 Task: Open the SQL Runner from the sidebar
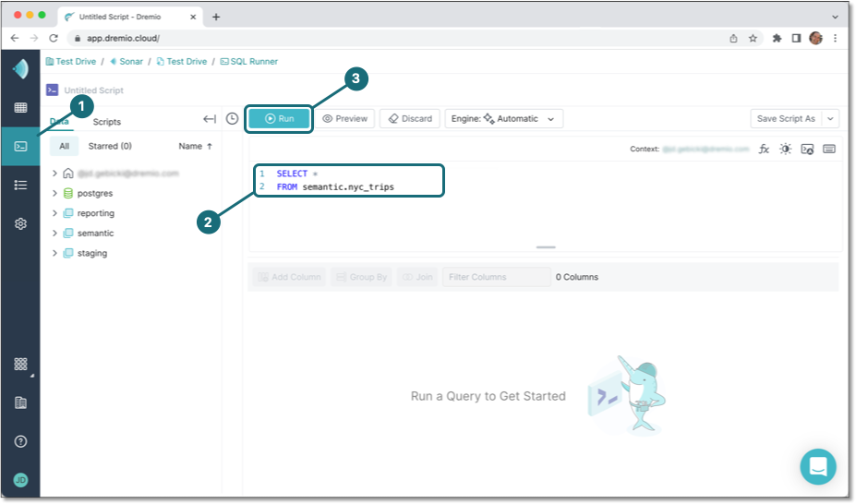pos(20,146)
